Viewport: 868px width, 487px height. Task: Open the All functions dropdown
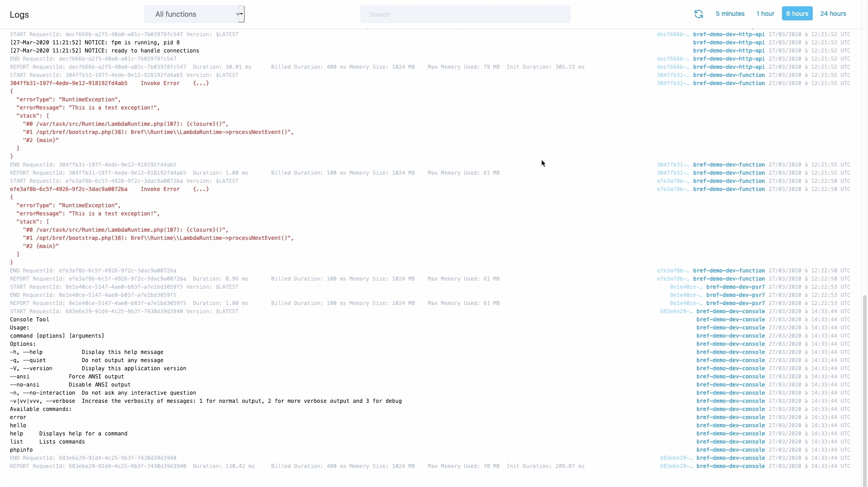point(194,14)
